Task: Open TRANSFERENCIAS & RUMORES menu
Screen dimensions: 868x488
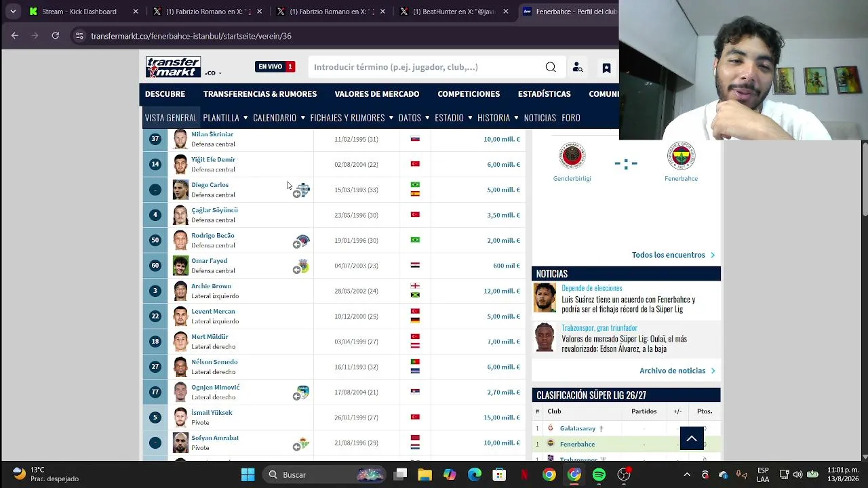Action: tap(260, 94)
